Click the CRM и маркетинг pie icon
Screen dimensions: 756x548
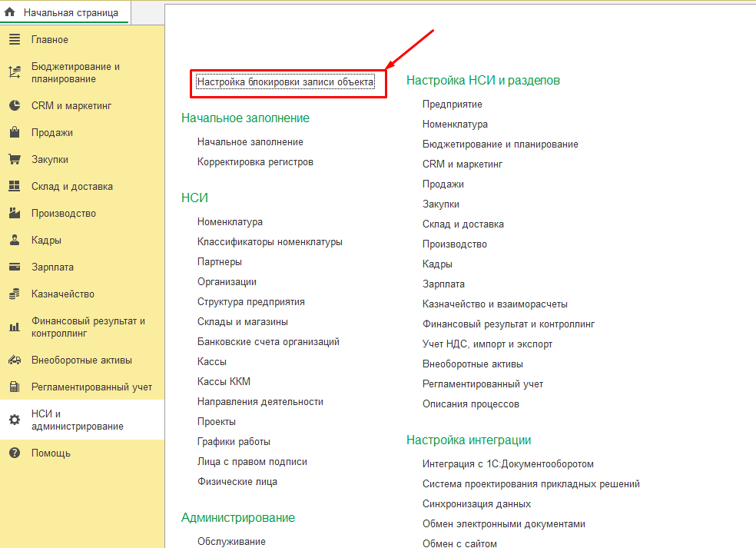point(15,105)
